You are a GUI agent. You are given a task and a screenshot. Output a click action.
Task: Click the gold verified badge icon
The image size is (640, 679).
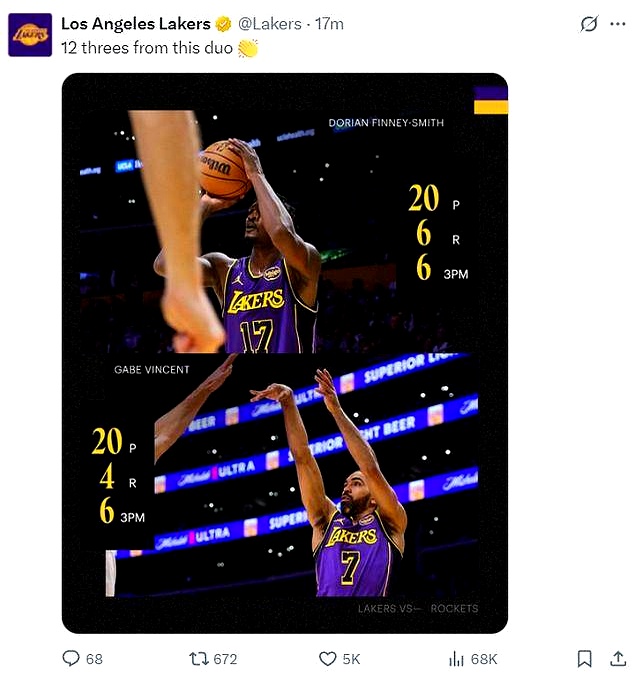pos(224,24)
